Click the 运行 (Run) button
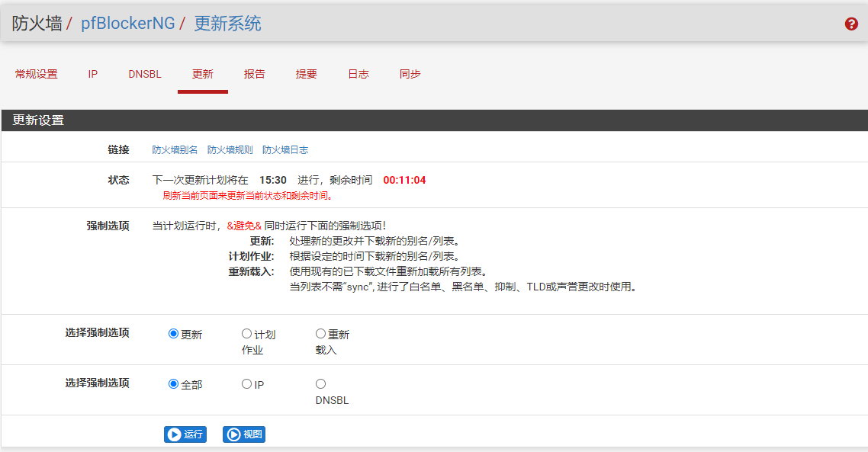 pyautogui.click(x=185, y=434)
